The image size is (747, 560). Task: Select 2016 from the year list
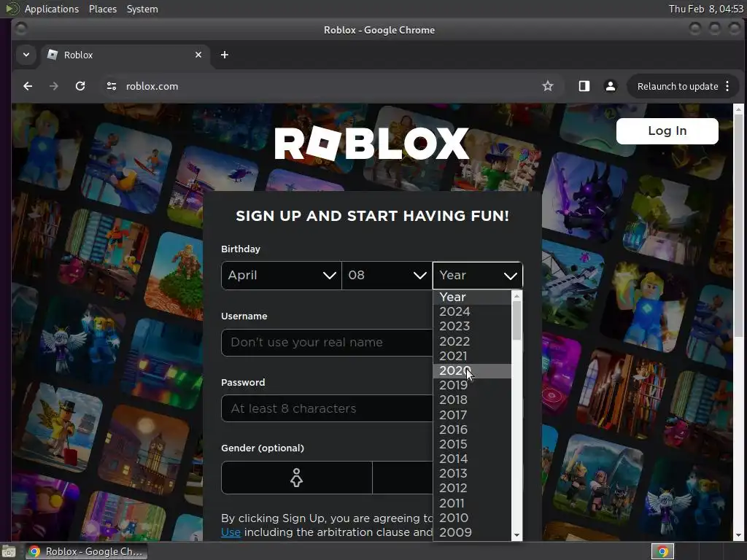[x=472, y=429]
